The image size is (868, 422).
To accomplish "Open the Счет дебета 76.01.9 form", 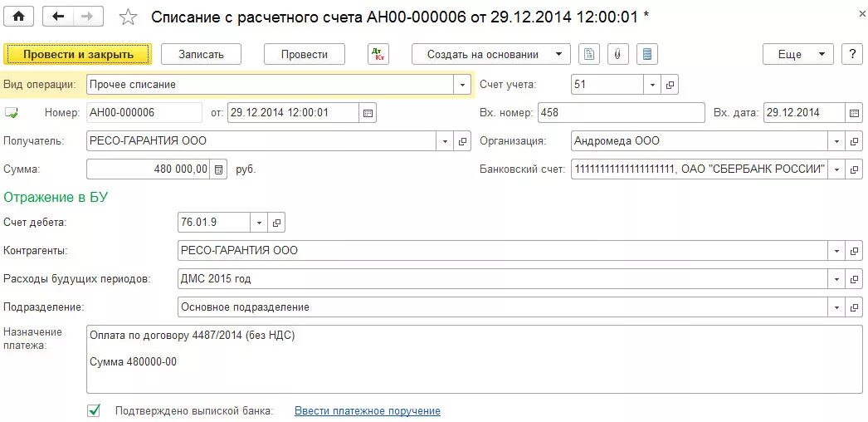I will click(276, 223).
